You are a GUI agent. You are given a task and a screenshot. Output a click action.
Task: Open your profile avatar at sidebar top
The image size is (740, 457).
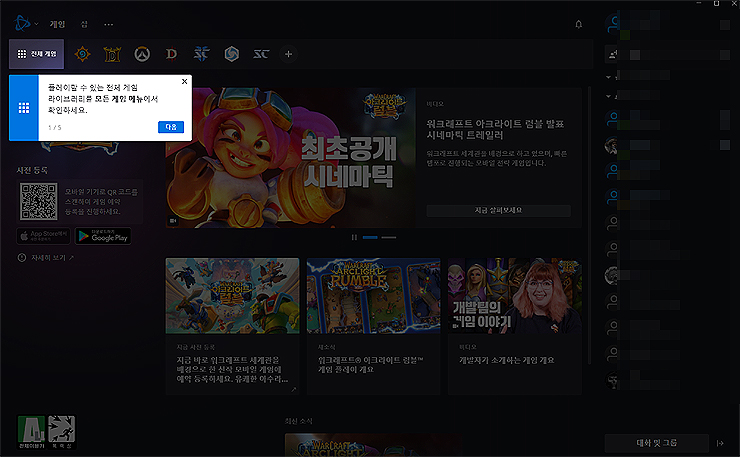pos(613,23)
